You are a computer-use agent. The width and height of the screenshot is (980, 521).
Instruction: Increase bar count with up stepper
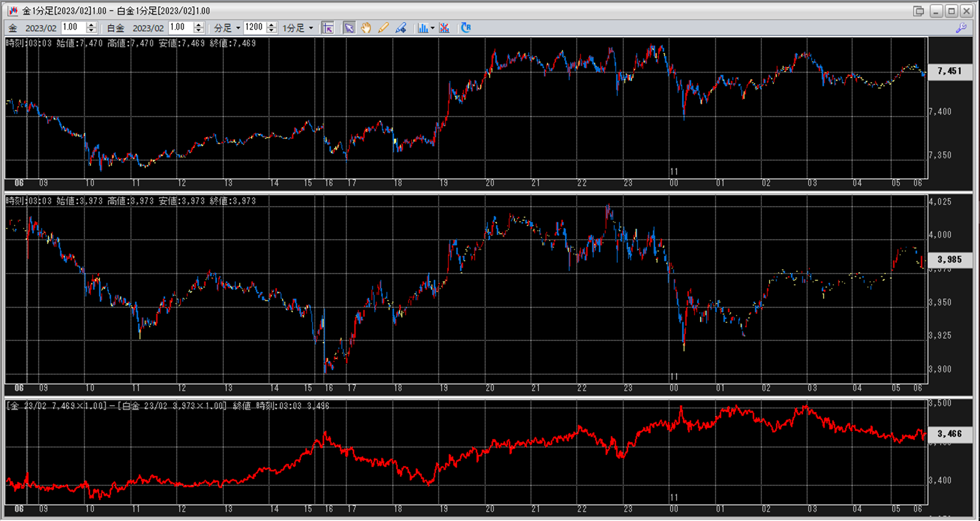271,25
